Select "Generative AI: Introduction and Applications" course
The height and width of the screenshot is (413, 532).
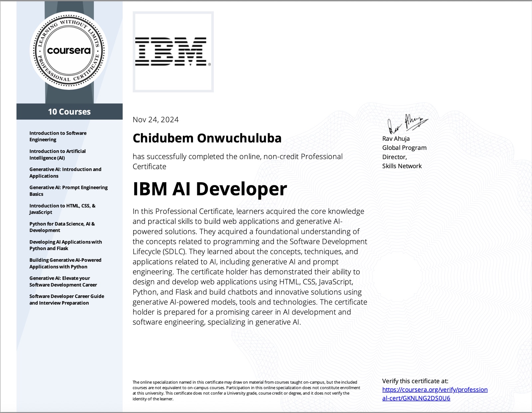click(x=66, y=173)
